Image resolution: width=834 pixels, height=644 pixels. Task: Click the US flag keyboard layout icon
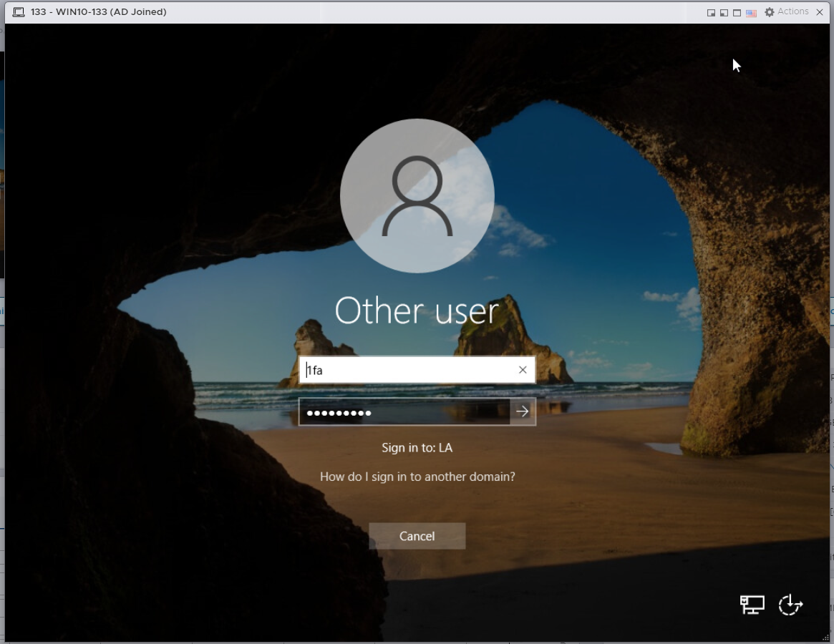click(x=751, y=13)
